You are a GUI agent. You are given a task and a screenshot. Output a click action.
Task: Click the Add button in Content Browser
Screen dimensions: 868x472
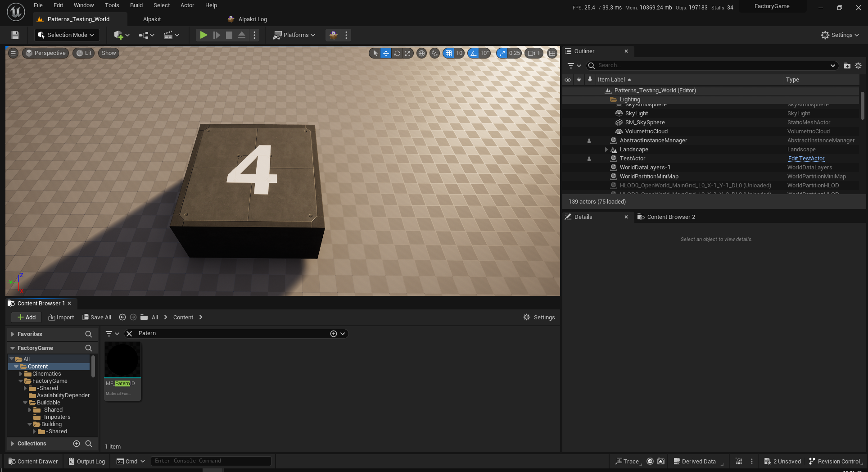(x=27, y=318)
